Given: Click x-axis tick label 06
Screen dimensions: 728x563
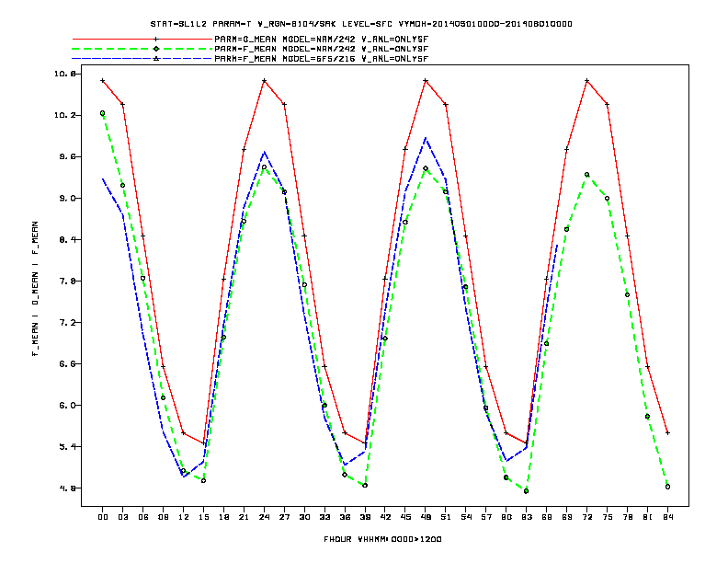Looking at the screenshot, I should (143, 517).
